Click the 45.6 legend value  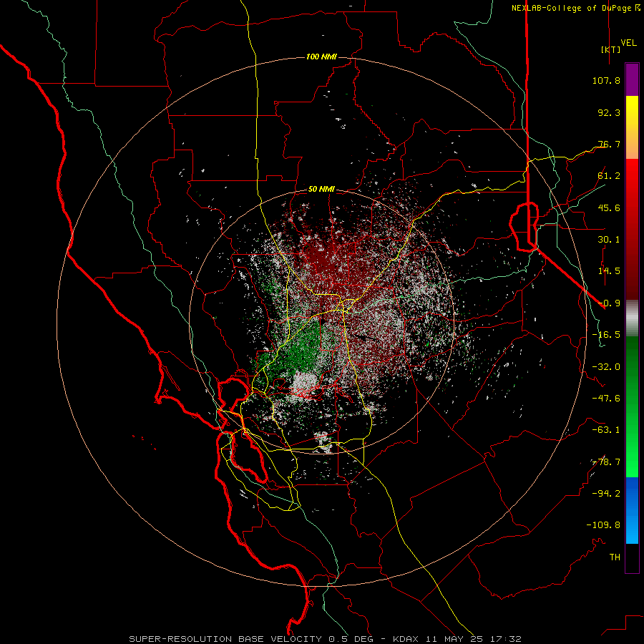(x=609, y=208)
